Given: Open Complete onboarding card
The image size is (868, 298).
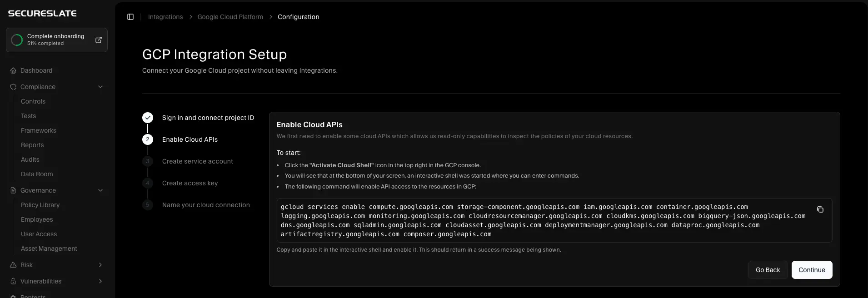Looking at the screenshot, I should click(x=57, y=40).
